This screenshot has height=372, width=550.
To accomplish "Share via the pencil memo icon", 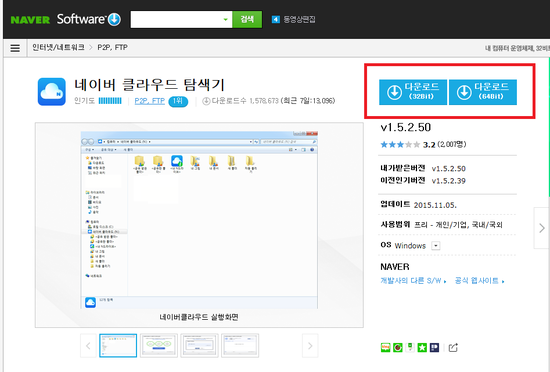I will (x=410, y=347).
